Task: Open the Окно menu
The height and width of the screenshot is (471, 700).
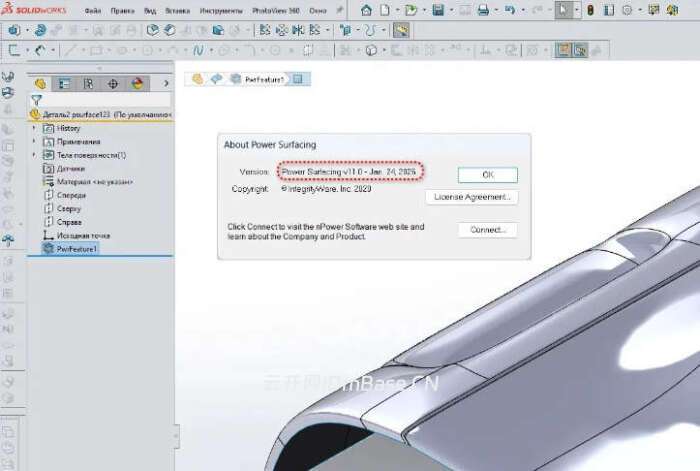Action: pos(317,10)
